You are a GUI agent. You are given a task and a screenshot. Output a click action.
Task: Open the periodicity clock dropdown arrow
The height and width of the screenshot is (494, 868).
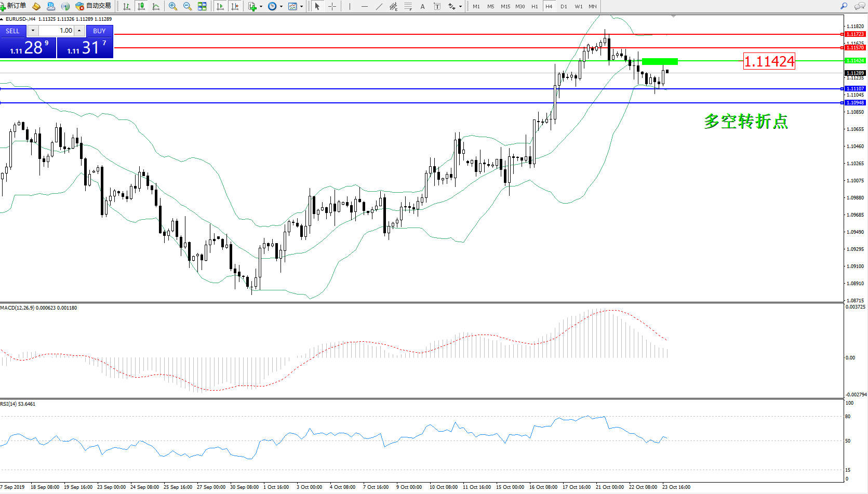point(281,7)
